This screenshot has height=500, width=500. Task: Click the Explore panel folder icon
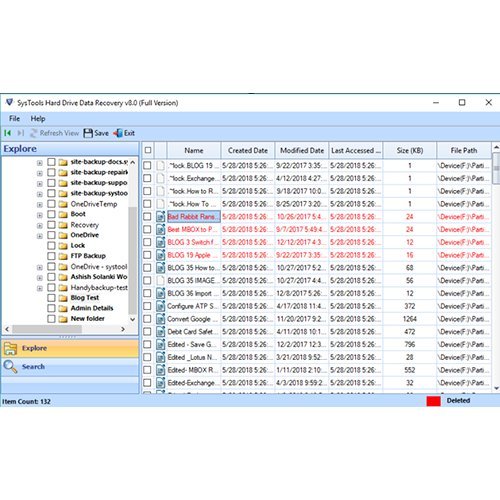click(x=10, y=348)
